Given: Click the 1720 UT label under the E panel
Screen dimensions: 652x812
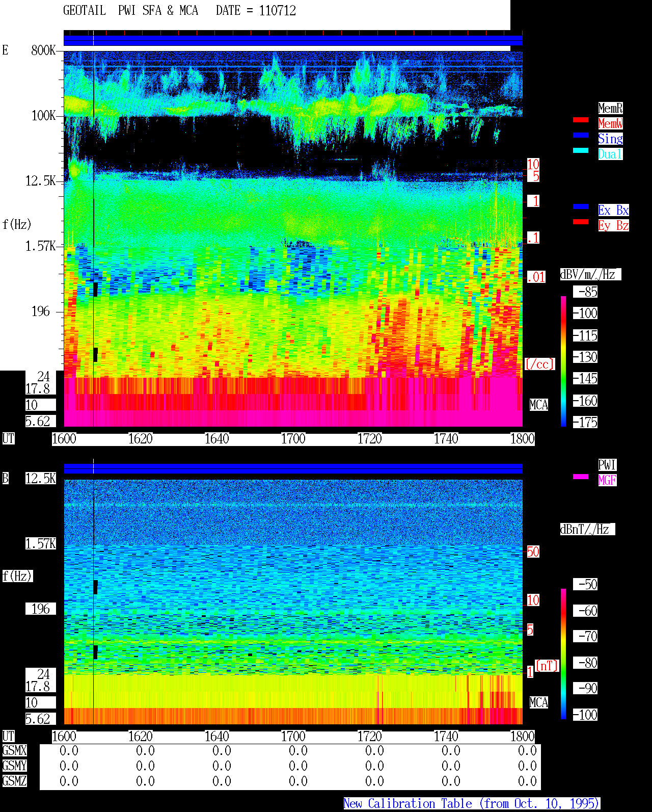Looking at the screenshot, I should [370, 438].
